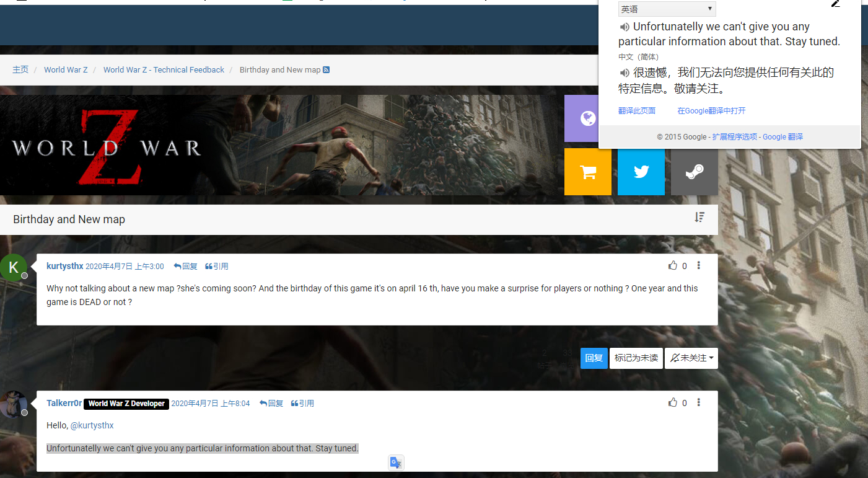Reply to Talkerr0r's post via its 回复 link
Screen dimensions: 868x478
click(271, 403)
